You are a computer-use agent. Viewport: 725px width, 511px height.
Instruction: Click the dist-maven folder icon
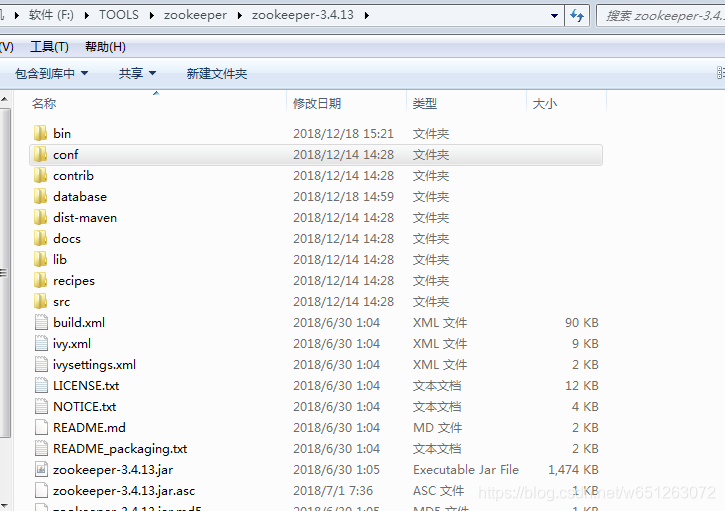coord(41,217)
